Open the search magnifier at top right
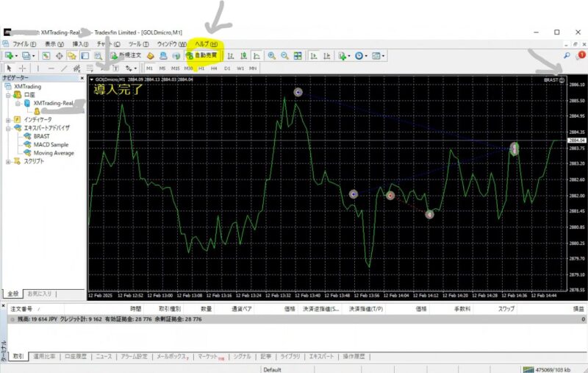Viewport: 588px width, 373px height. tap(567, 55)
